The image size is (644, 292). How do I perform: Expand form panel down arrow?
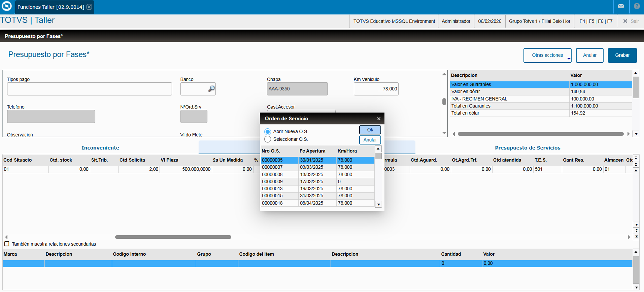(444, 133)
